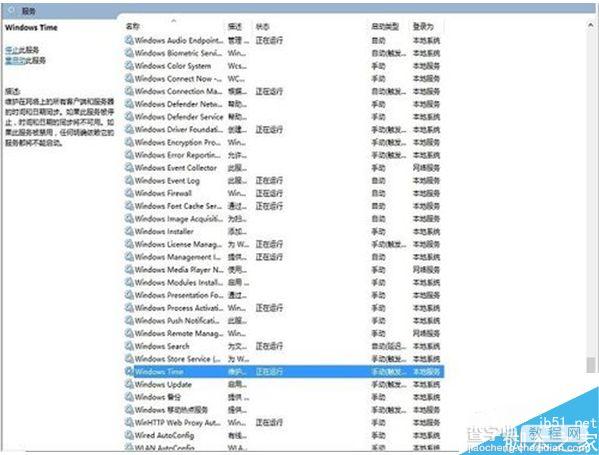Image resolution: width=599 pixels, height=455 pixels.
Task: Click the Services title in header bar
Action: point(29,11)
